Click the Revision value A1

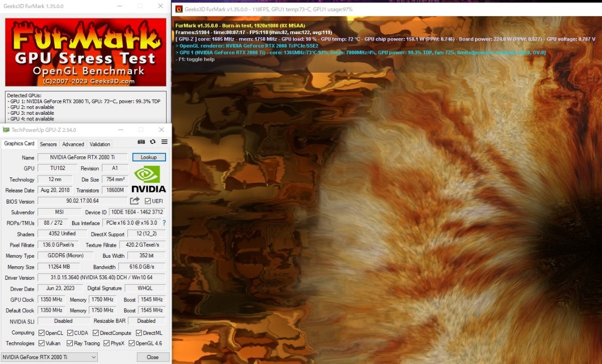115,168
